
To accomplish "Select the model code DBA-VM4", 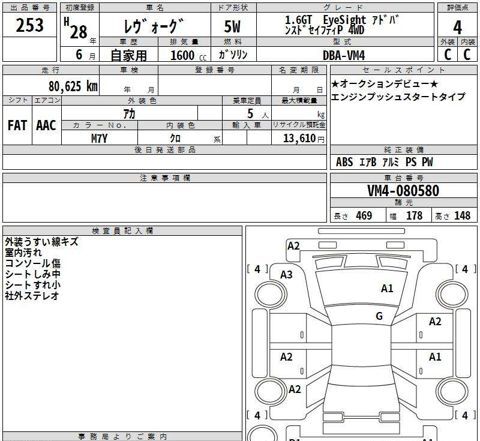I will [x=344, y=55].
